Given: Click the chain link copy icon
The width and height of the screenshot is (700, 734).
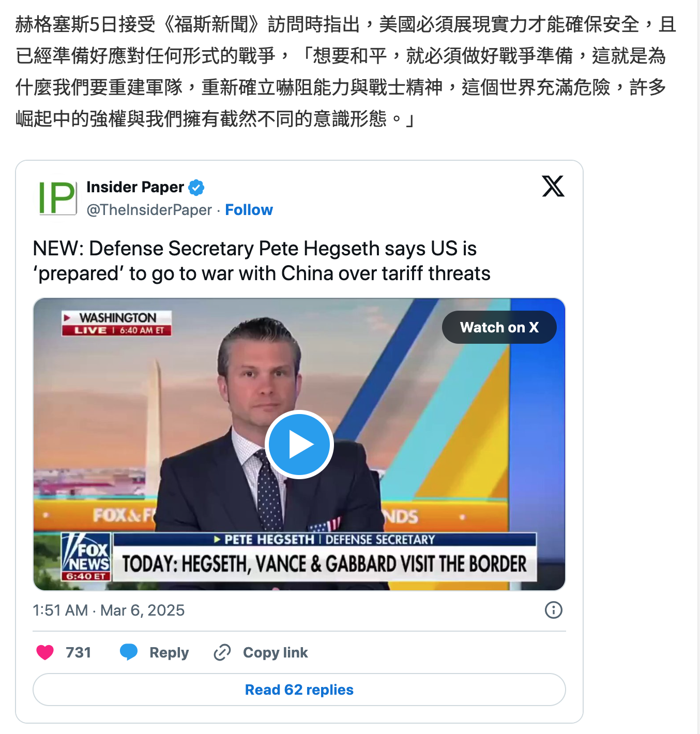Looking at the screenshot, I should tap(222, 652).
